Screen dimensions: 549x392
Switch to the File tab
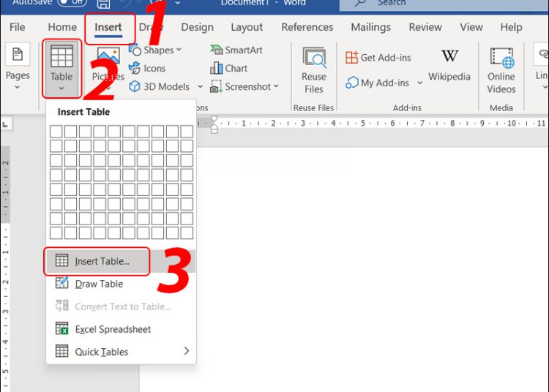tap(17, 27)
